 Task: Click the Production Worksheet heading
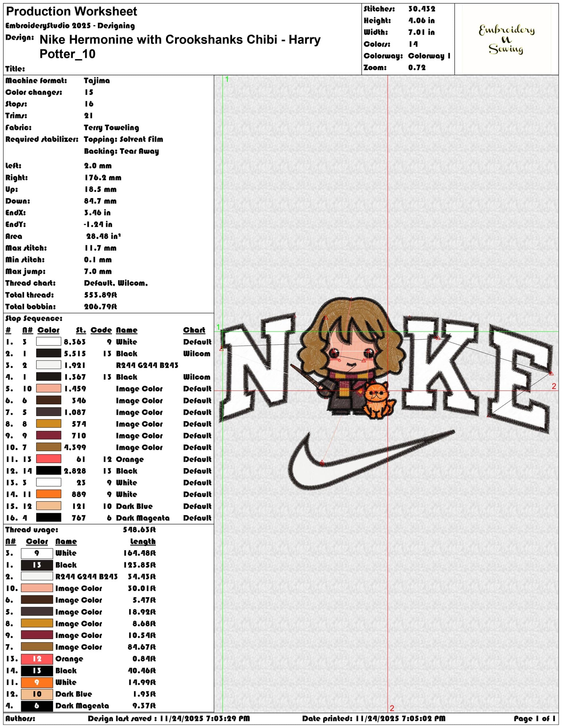coord(72,12)
